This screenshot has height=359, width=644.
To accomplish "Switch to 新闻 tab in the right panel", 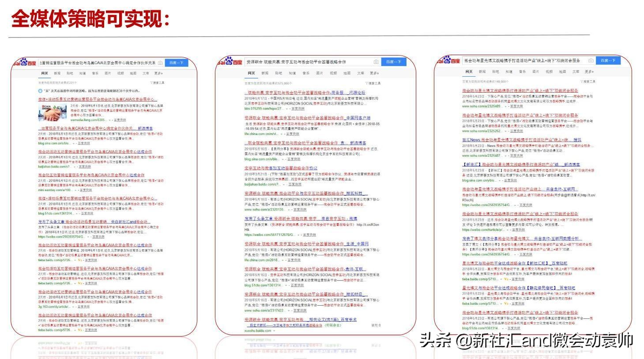I will (482, 71).
